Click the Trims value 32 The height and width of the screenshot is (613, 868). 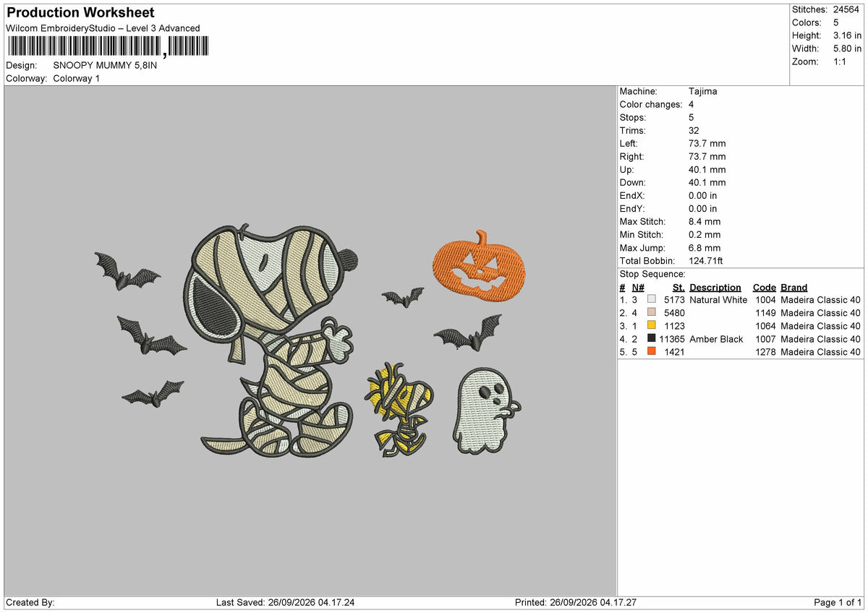click(x=694, y=131)
